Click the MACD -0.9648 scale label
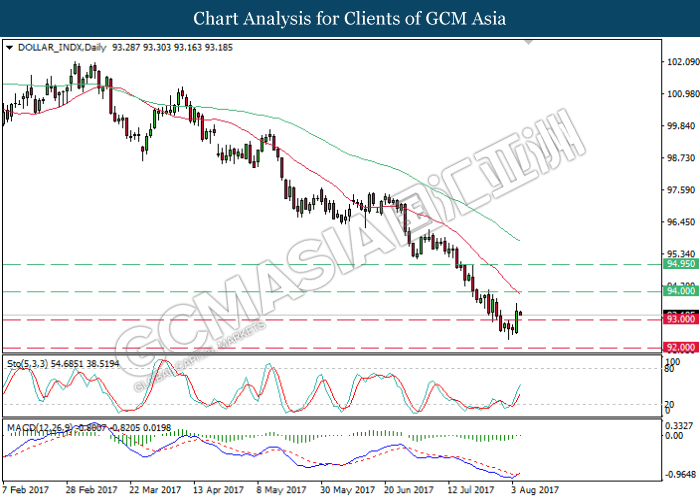The image size is (700, 500). click(x=680, y=475)
